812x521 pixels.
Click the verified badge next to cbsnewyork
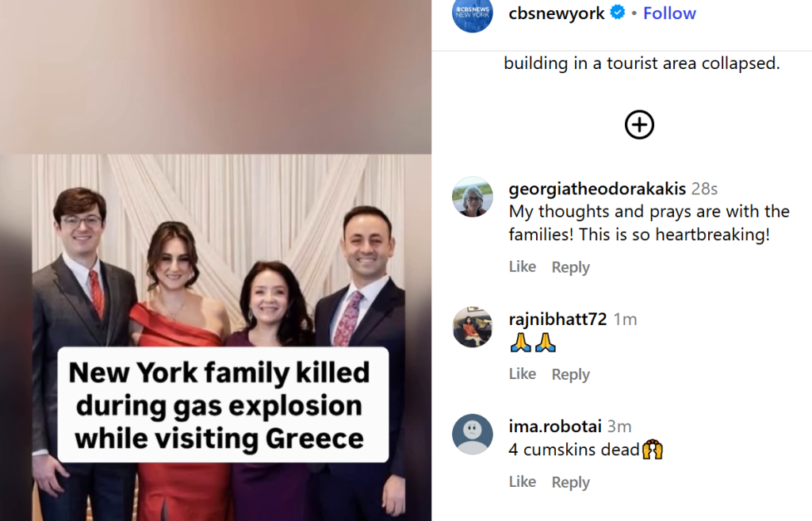click(617, 12)
